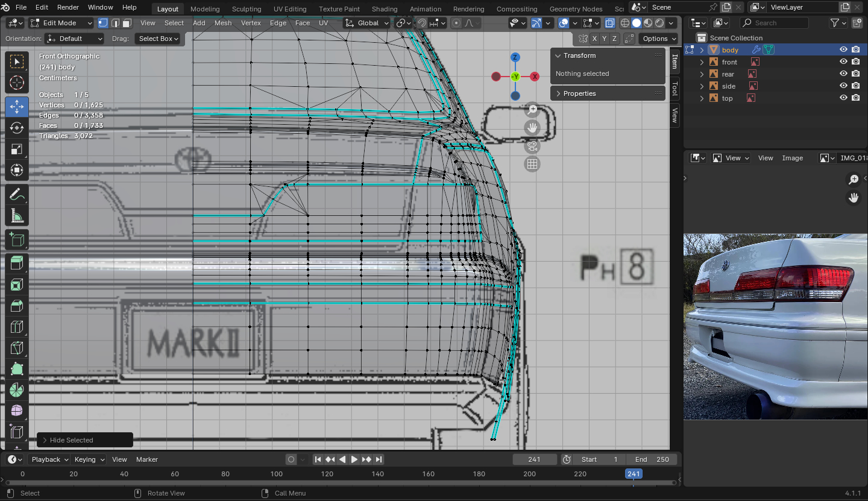Hide the body object in outliner
868x501 pixels.
click(843, 50)
